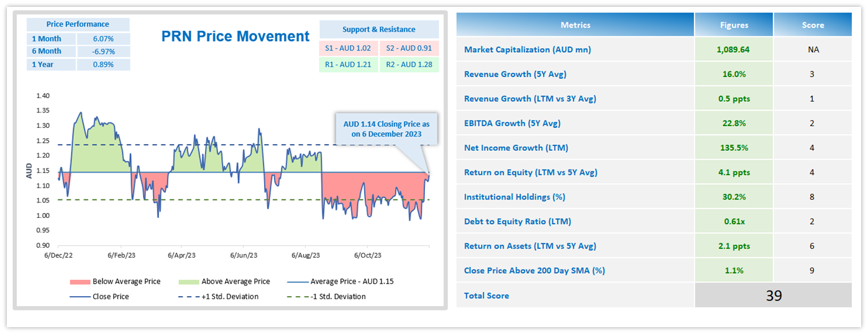Click the 22.8% figure
This screenshot has width=868, height=334.
pyautogui.click(x=734, y=123)
